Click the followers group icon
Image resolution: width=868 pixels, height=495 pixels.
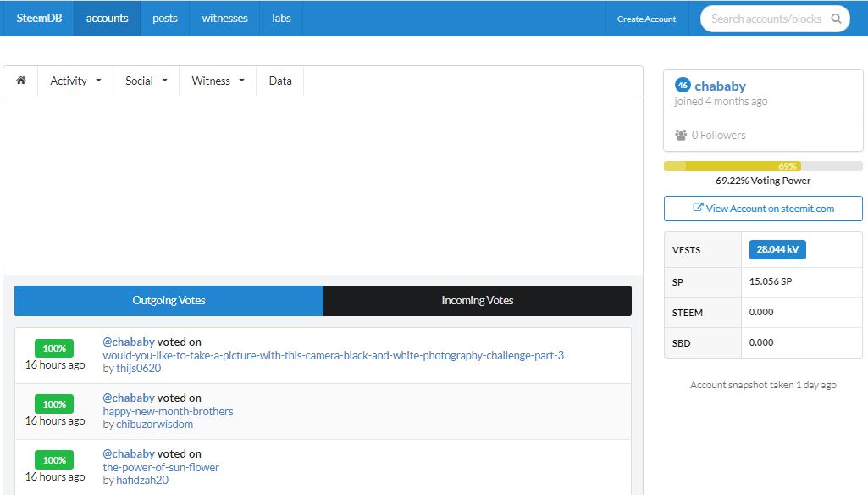click(x=681, y=135)
